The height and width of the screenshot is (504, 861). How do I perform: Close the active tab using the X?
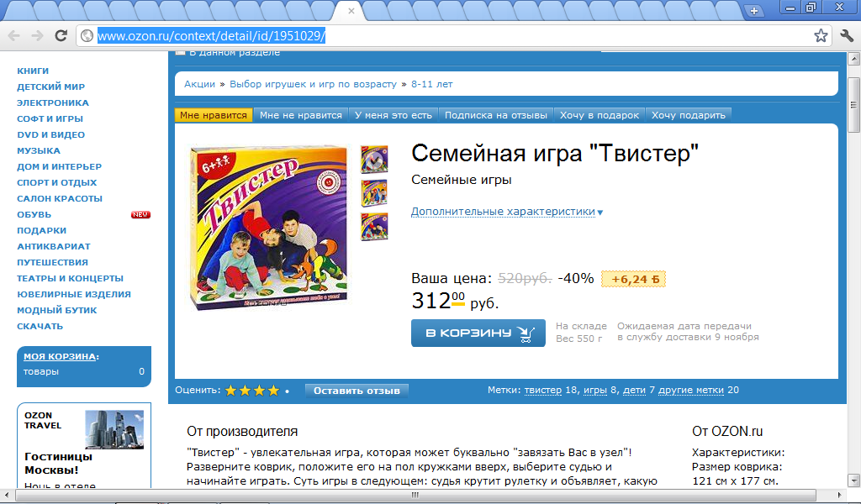pyautogui.click(x=351, y=10)
